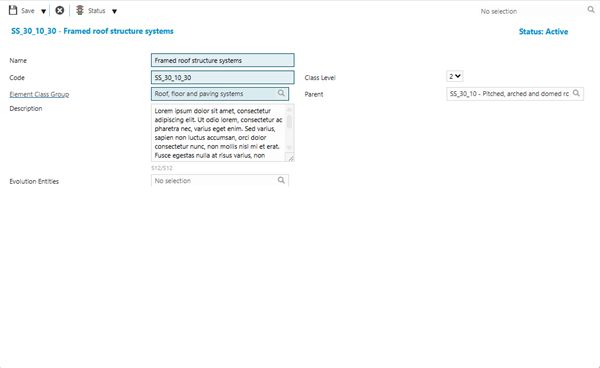The image size is (600, 368).
Task: Click the Description scrollbar thumb
Action: (x=289, y=122)
